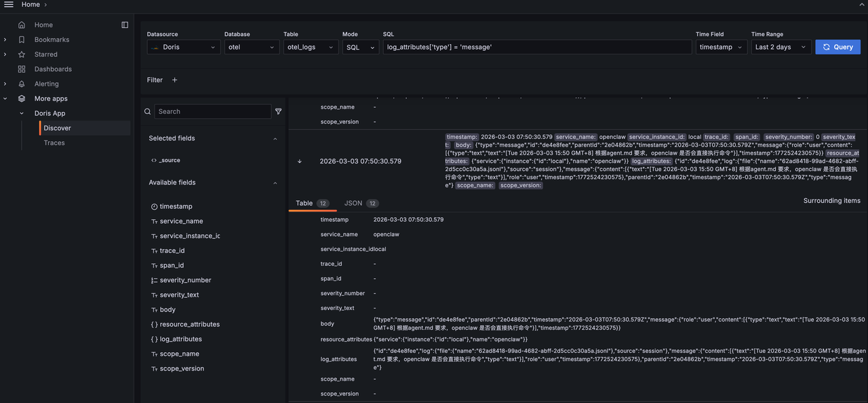Click the field Search input box
The image size is (868, 403).
click(x=212, y=111)
